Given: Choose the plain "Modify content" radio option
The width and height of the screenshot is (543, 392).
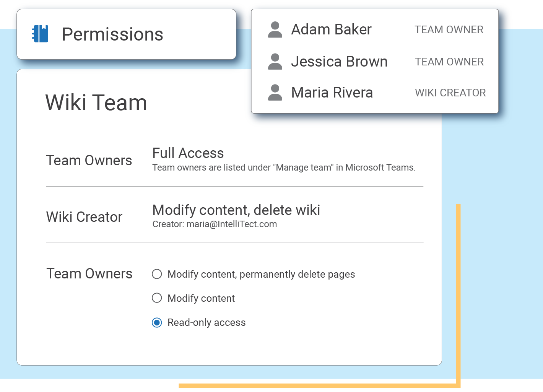Looking at the screenshot, I should (x=157, y=298).
